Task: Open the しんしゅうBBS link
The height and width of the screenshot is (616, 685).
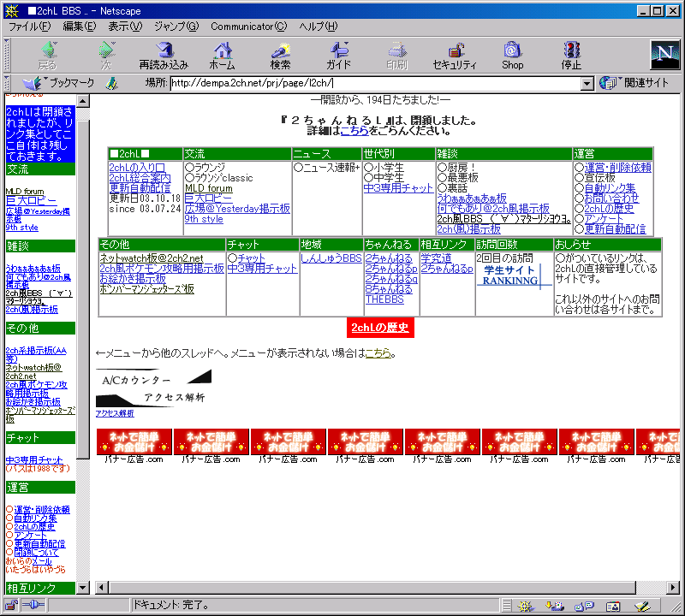Action: pyautogui.click(x=331, y=258)
